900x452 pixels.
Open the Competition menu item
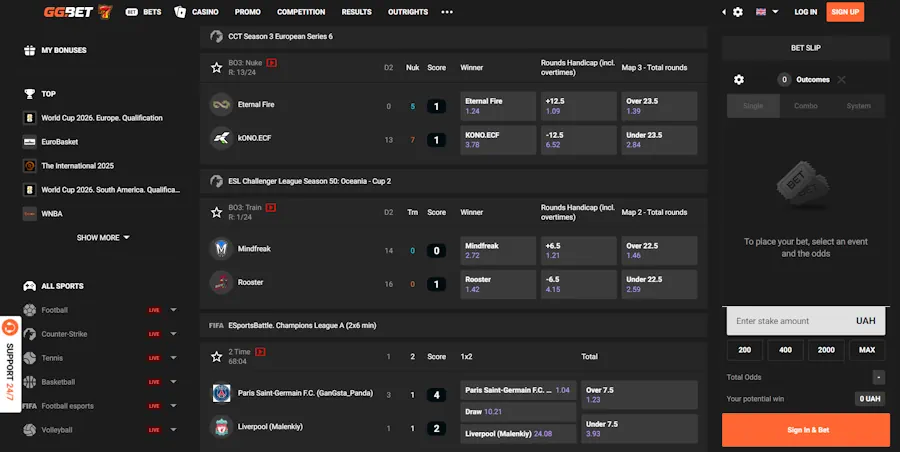[301, 12]
